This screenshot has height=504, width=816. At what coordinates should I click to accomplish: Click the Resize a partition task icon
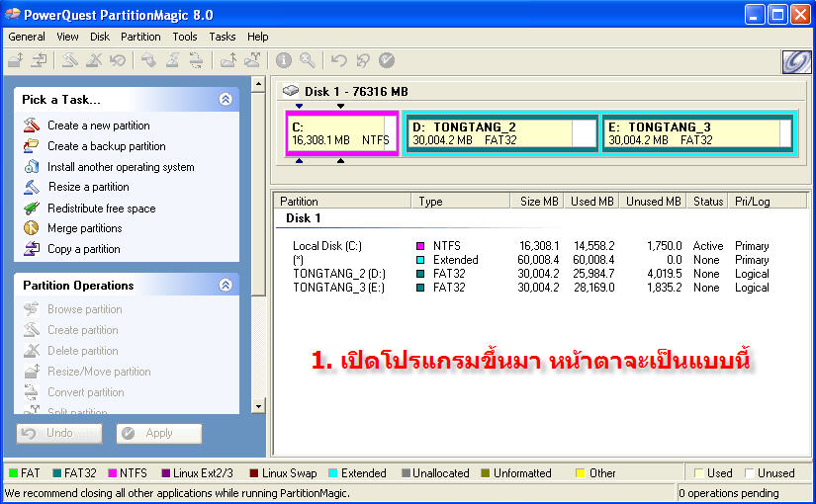click(x=32, y=187)
